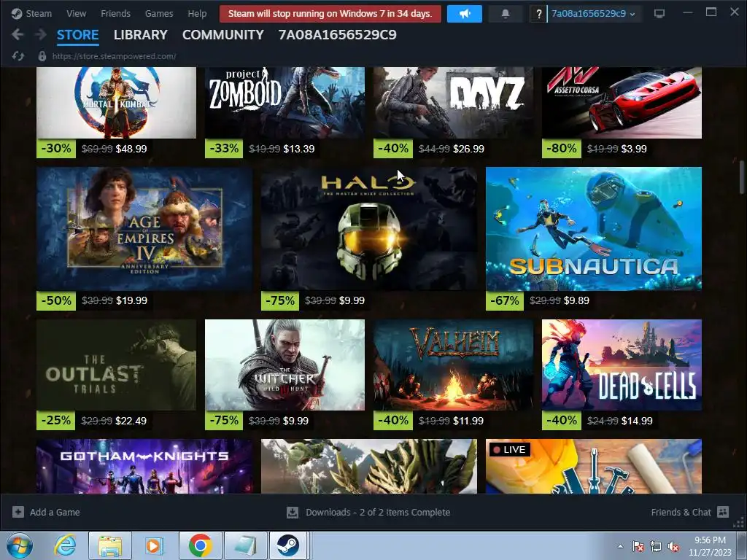747x560 pixels.
Task: Open notifications bell icon
Action: (506, 14)
